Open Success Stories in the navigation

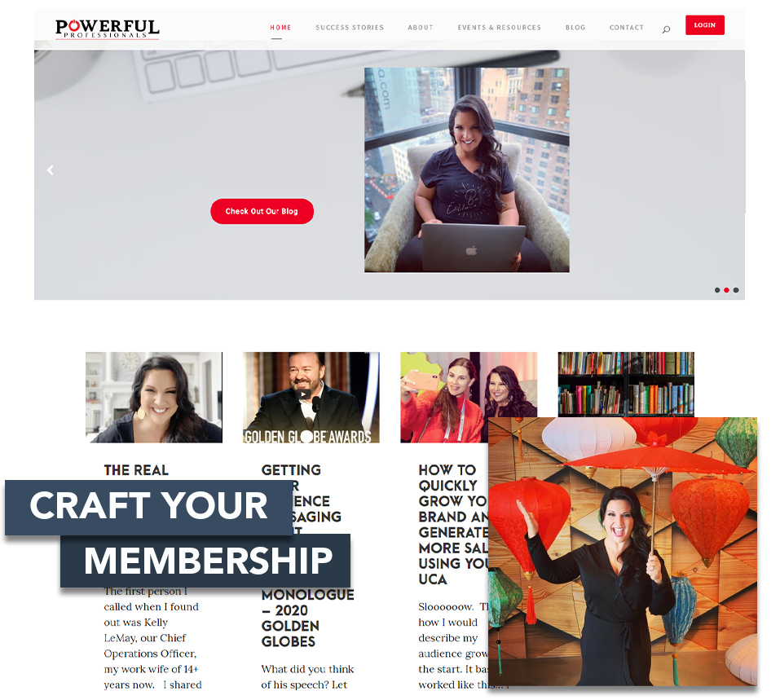click(350, 28)
